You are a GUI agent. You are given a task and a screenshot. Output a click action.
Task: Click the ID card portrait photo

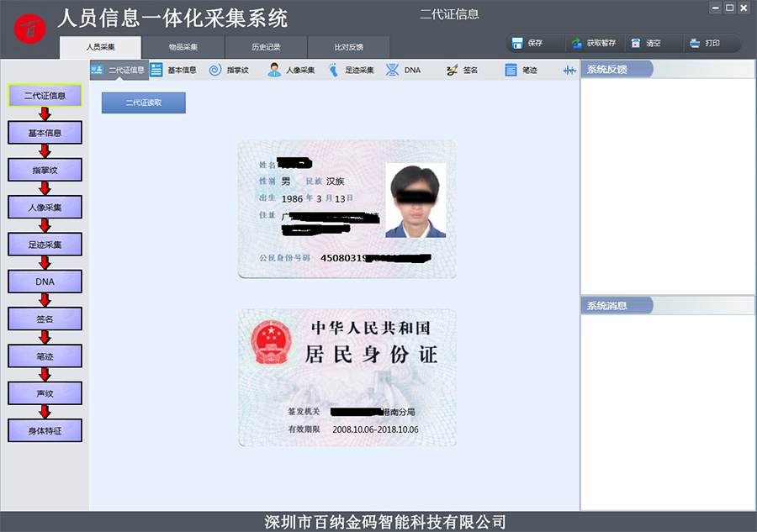[x=416, y=201]
